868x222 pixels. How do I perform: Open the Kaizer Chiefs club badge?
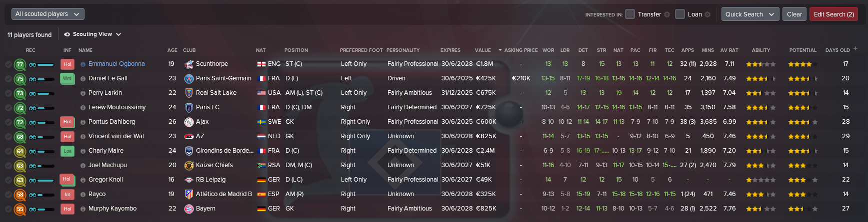189,165
